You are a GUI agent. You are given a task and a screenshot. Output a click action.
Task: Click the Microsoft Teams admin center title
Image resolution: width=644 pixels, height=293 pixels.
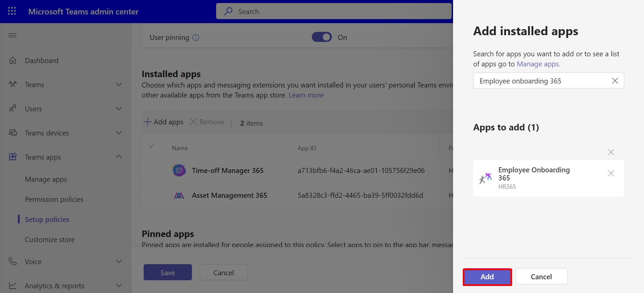point(83,12)
